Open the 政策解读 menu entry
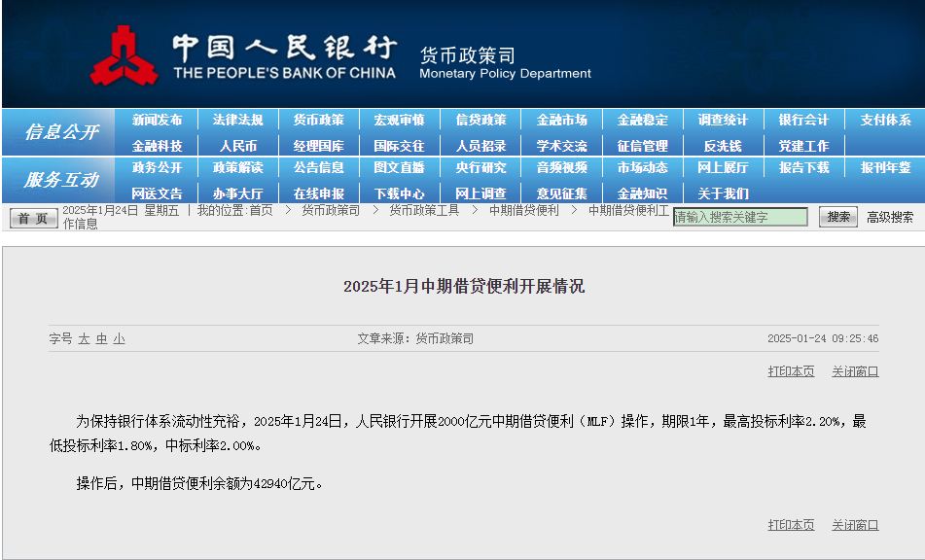The width and height of the screenshot is (925, 560). click(237, 168)
